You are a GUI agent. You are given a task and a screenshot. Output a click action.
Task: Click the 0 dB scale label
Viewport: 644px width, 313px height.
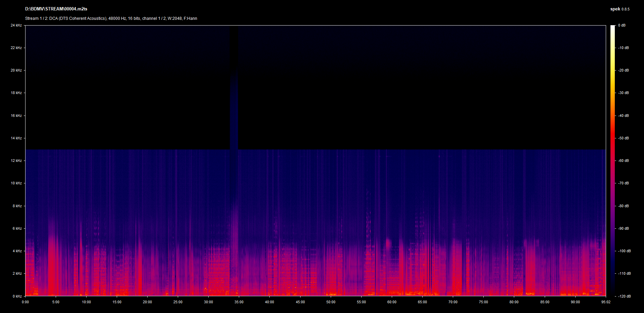tap(622, 25)
